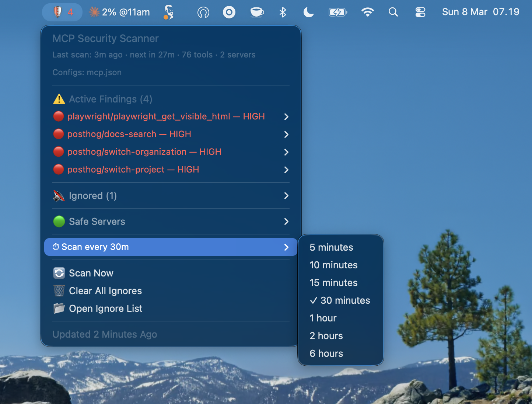This screenshot has width=532, height=404.
Task: Open Control Center from the menu bar
Action: point(420,12)
